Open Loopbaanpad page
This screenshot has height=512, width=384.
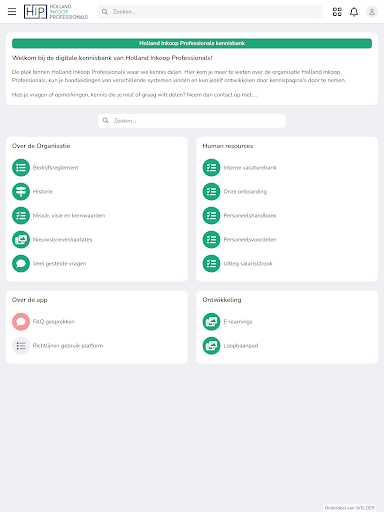pos(241,346)
